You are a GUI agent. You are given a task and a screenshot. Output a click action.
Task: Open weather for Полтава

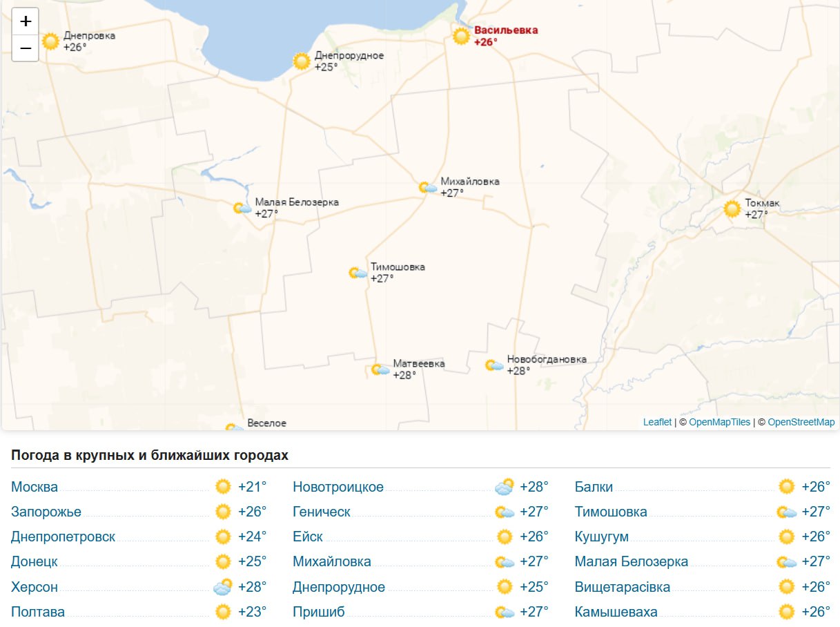[38, 612]
